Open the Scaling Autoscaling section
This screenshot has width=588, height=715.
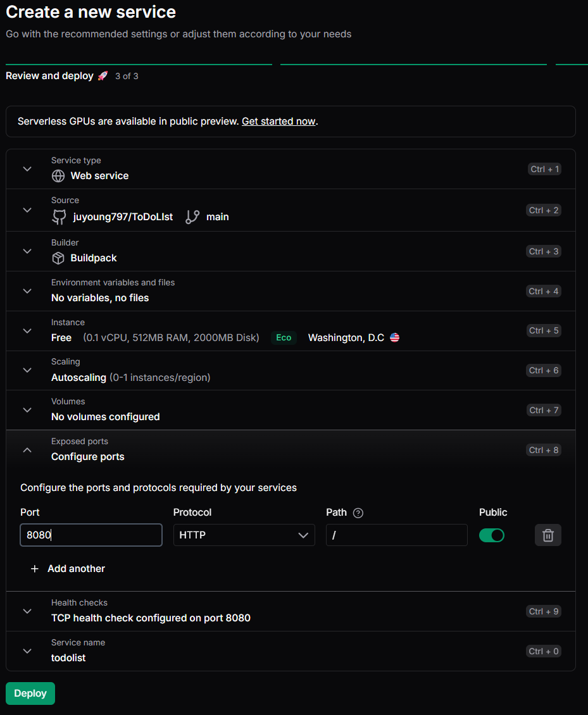(x=27, y=370)
